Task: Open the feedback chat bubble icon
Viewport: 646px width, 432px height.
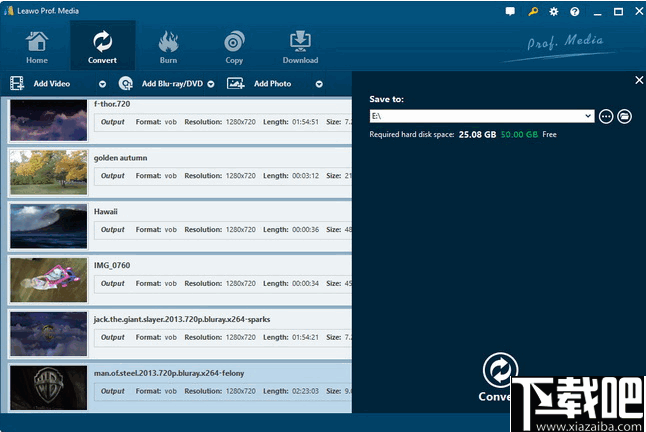Action: coord(510,12)
